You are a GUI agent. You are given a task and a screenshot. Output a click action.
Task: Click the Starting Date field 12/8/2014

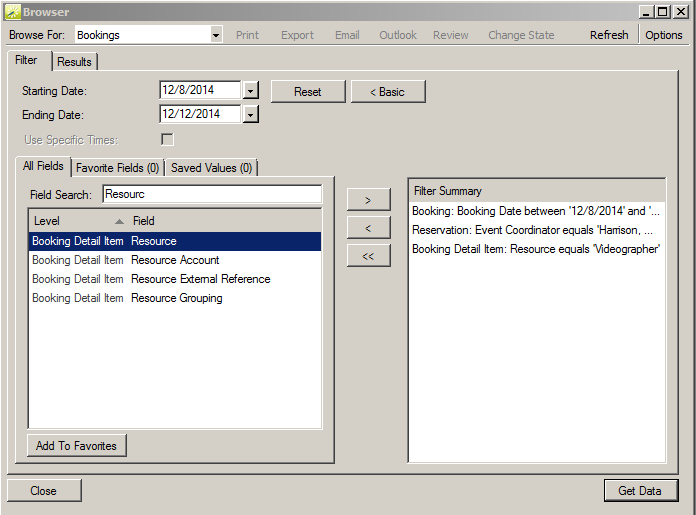click(x=200, y=90)
